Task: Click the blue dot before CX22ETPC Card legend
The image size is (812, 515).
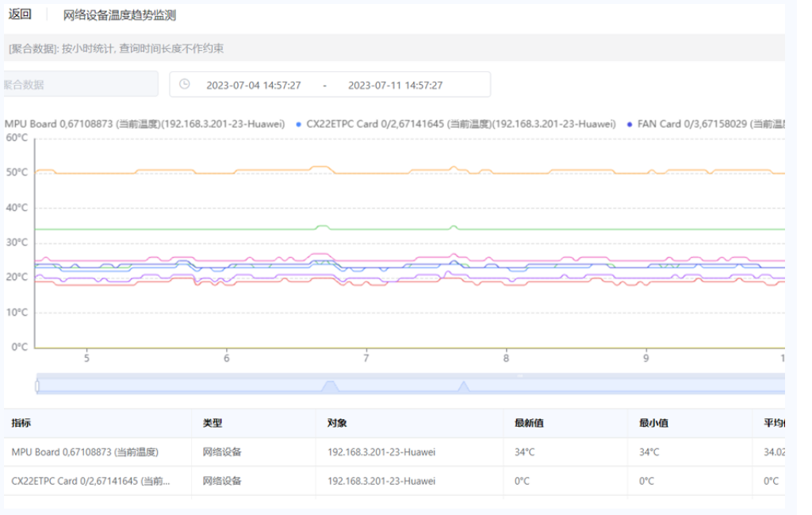Action: (298, 125)
